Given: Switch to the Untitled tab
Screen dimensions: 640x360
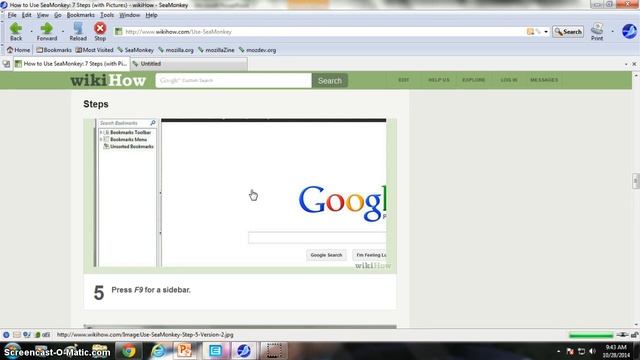Looking at the screenshot, I should pyautogui.click(x=189, y=64).
